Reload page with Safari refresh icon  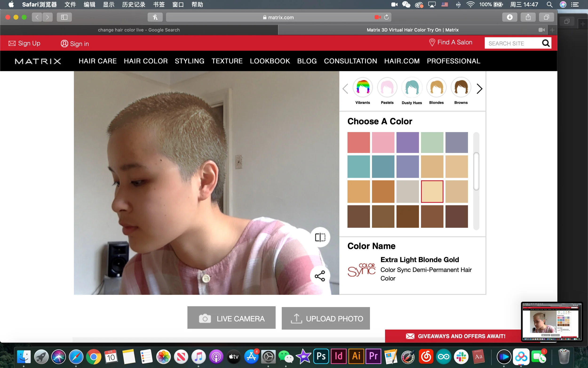click(x=386, y=17)
